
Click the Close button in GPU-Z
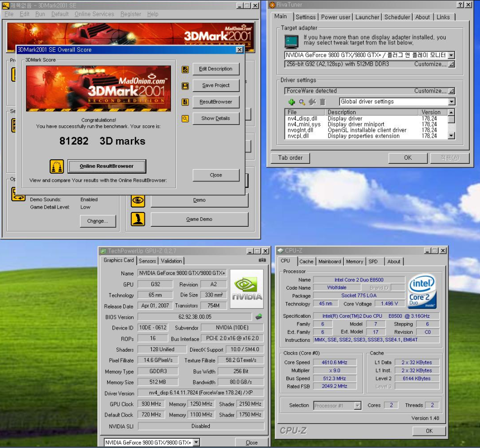[x=252, y=443]
